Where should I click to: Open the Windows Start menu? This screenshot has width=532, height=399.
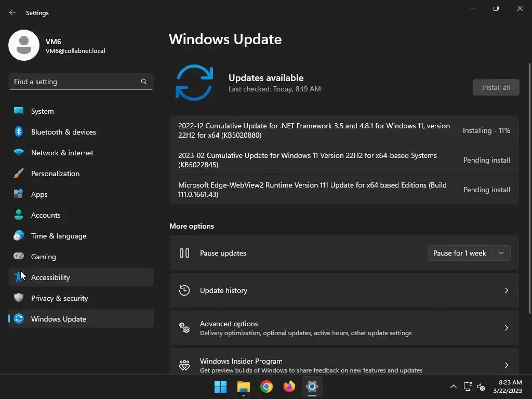click(220, 387)
